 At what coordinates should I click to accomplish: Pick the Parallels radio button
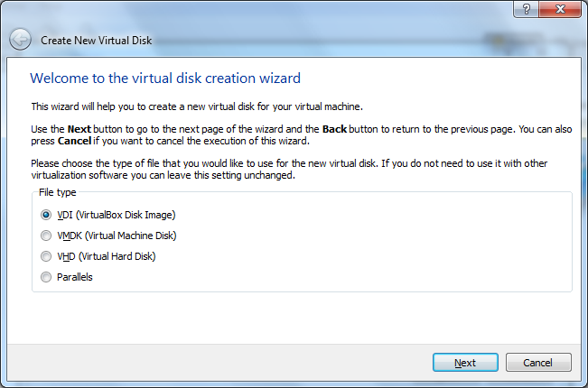click(46, 277)
